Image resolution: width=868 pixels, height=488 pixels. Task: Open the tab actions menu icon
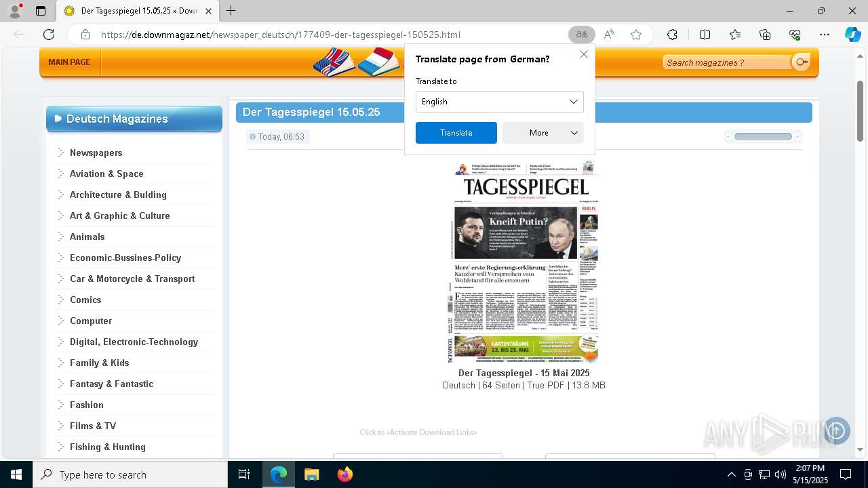41,11
